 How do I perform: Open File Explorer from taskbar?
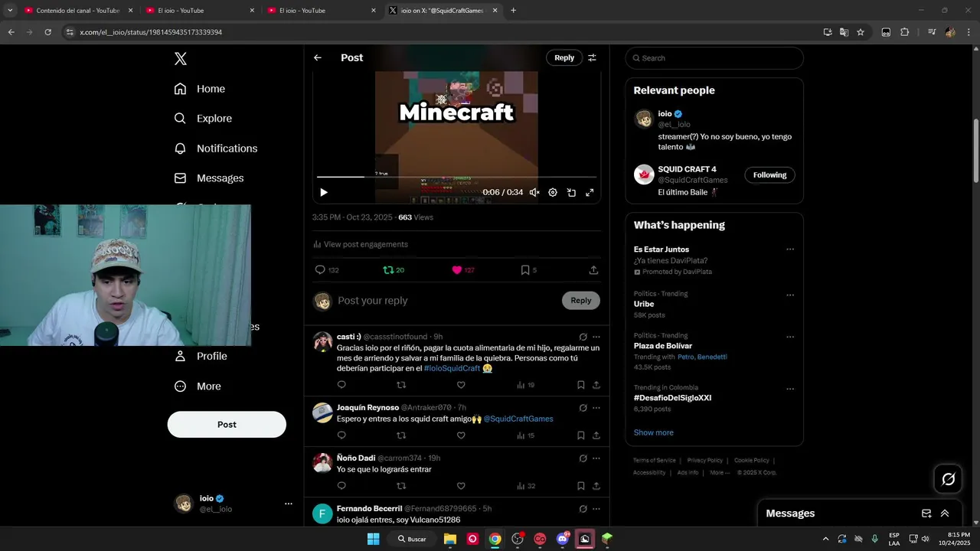(x=450, y=539)
